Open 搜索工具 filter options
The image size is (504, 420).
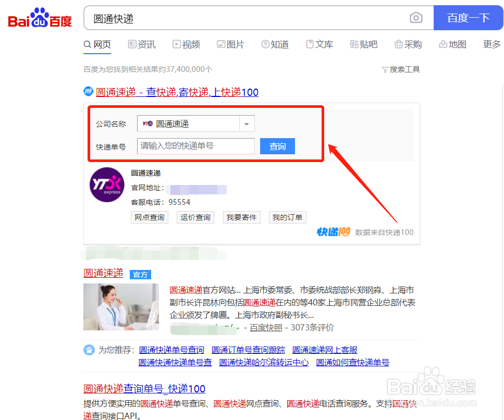(400, 69)
